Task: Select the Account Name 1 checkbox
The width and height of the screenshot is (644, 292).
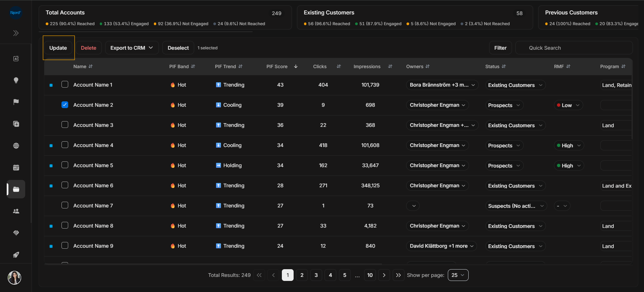Action: pyautogui.click(x=65, y=84)
